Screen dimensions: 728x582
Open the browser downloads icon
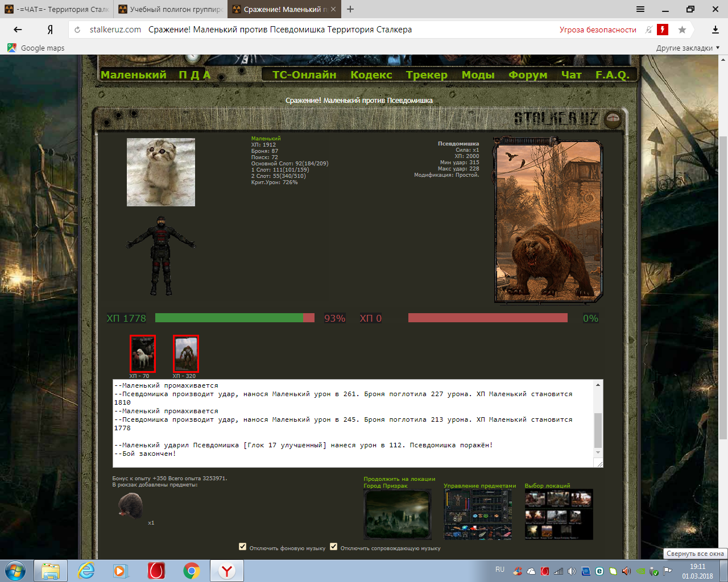[715, 30]
